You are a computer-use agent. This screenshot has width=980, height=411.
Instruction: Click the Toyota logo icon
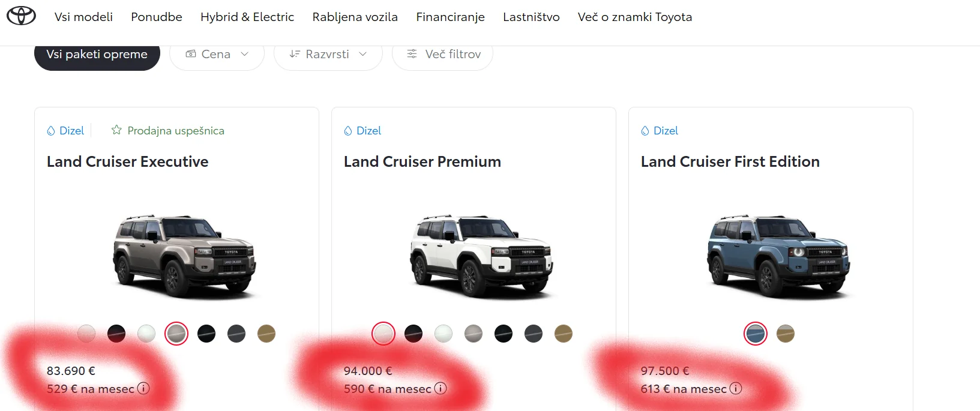tap(21, 16)
